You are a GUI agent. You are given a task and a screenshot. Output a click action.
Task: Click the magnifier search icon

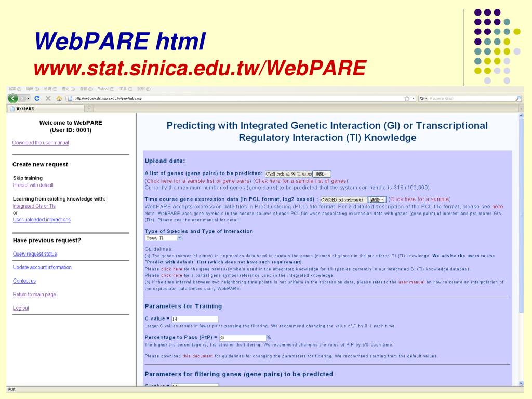click(x=518, y=98)
